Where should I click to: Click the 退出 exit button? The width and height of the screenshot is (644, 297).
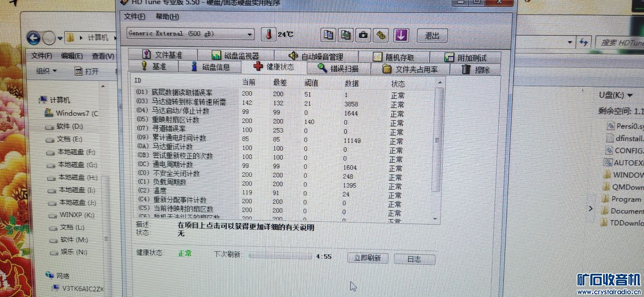[x=432, y=36]
